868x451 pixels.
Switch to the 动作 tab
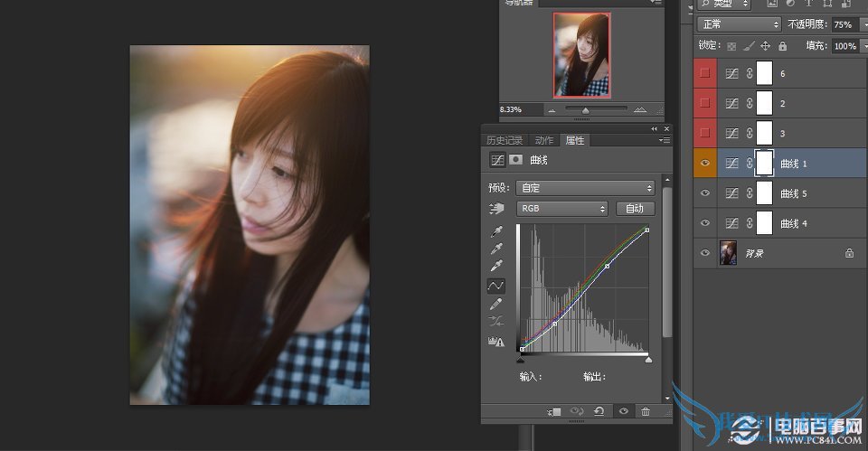(543, 140)
